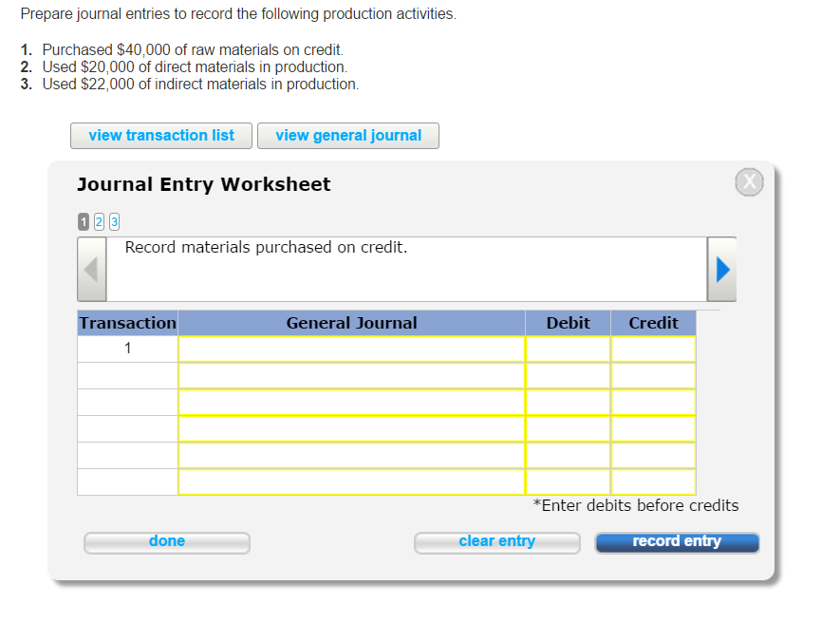The image size is (840, 623).
Task: Click the second row Credit cell
Action: (x=653, y=374)
